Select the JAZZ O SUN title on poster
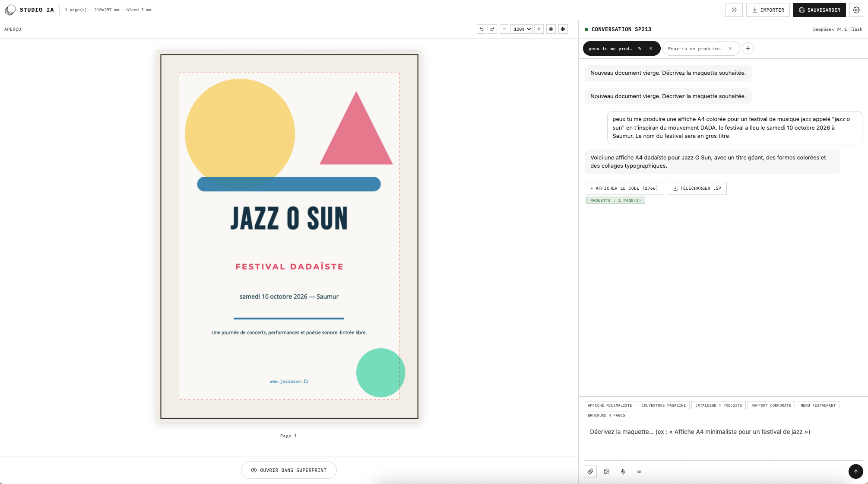Screen dimensions: 868x484 click(x=289, y=218)
